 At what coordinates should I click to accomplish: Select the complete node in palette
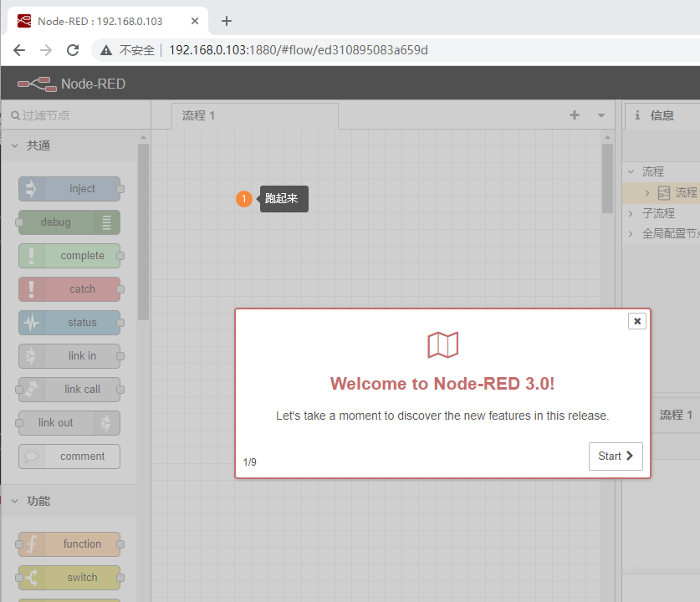(x=69, y=256)
